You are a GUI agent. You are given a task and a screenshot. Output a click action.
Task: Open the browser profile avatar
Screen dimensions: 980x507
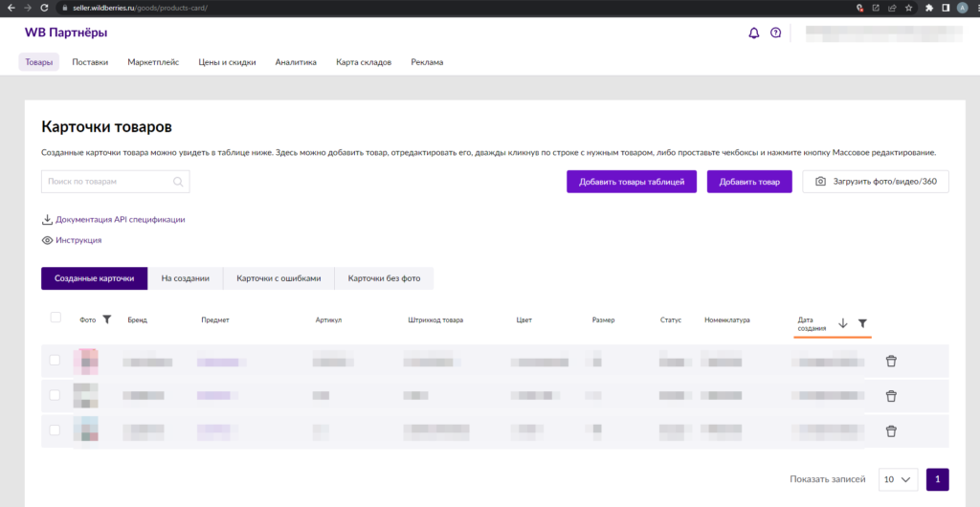[962, 8]
